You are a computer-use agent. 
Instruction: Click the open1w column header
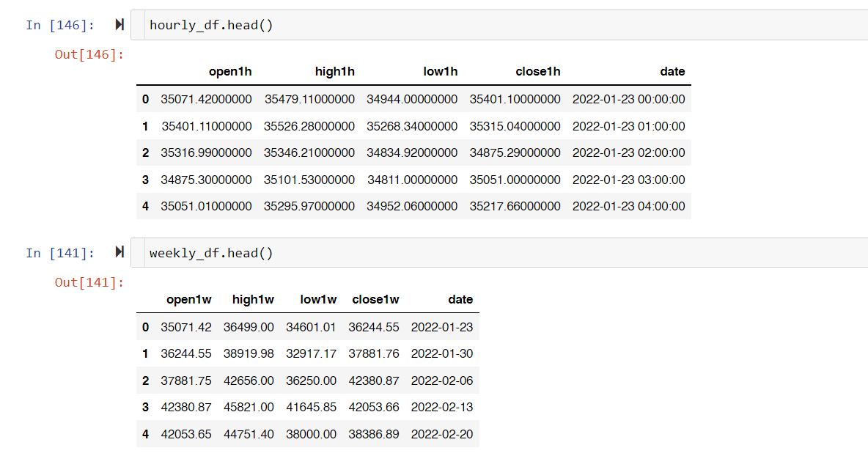pyautogui.click(x=188, y=299)
